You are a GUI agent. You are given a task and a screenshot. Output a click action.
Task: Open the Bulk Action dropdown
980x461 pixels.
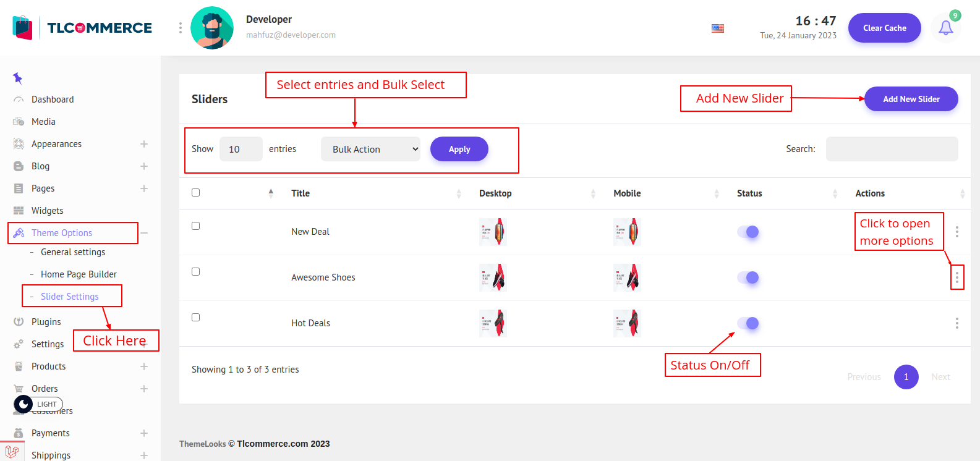pos(370,149)
